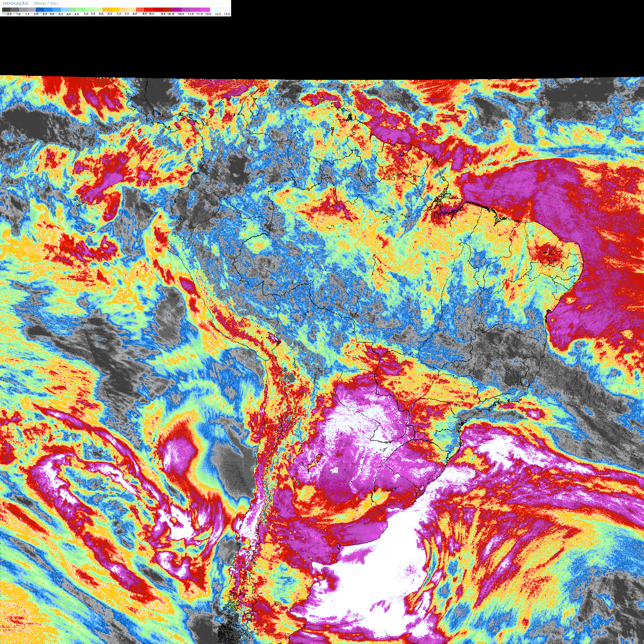Pick the dark blue swatch above 2.0
644x644 pixels.
(x=40, y=10)
